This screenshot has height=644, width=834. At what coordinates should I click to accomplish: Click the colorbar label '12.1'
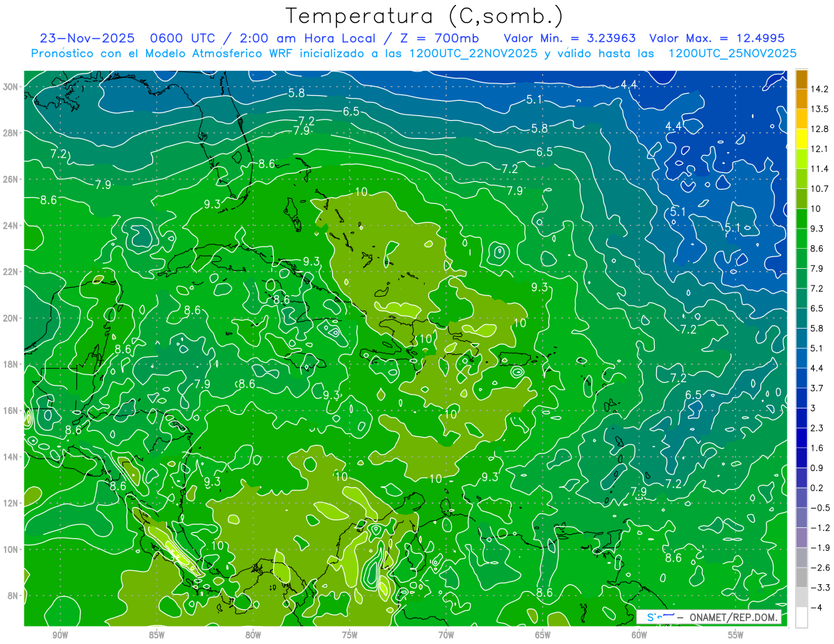[819, 149]
